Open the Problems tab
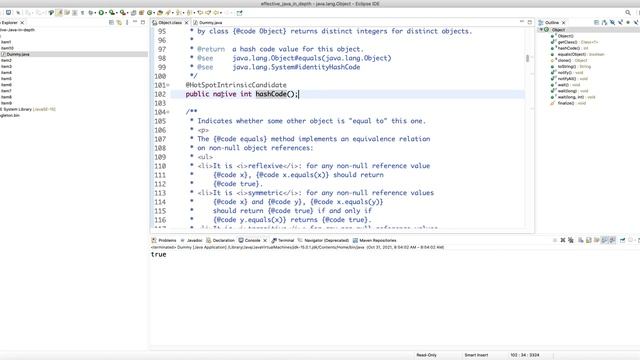This screenshot has height=360, width=640. click(164, 240)
